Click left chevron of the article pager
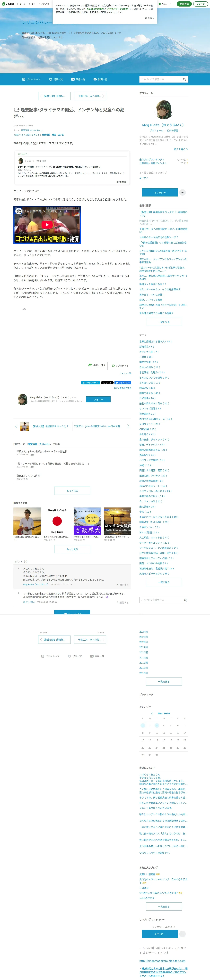Image resolution: width=210 pixels, height=980 pixels. point(16,426)
